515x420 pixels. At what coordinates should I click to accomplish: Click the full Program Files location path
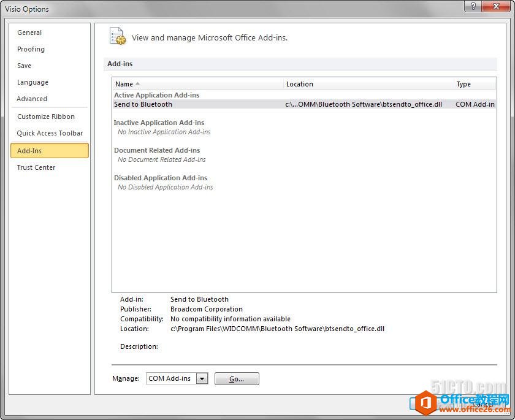(277, 329)
